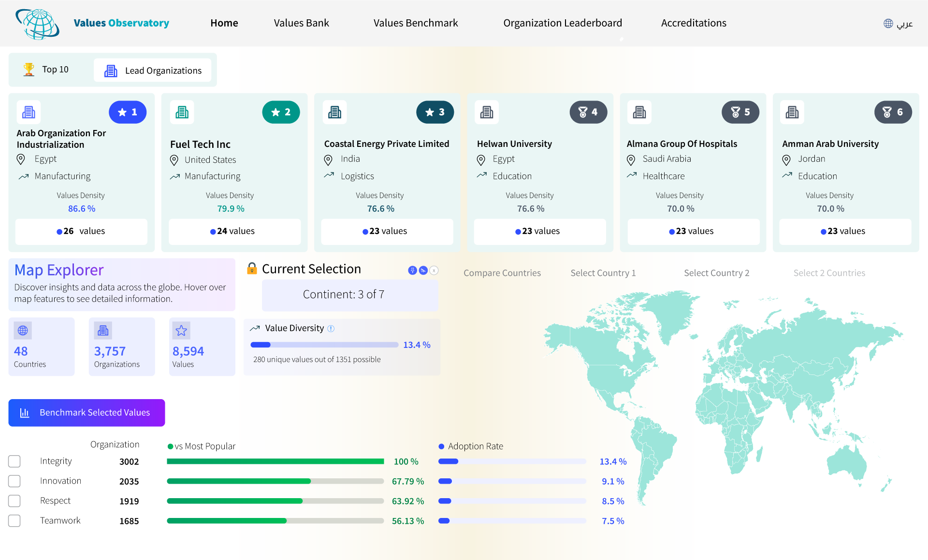Click the trophy icon beside Top 10

point(29,69)
